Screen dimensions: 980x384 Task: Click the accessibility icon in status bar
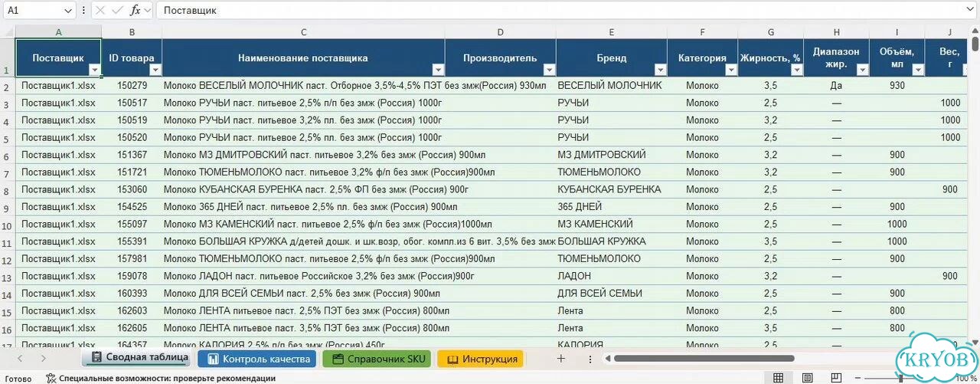click(x=51, y=378)
